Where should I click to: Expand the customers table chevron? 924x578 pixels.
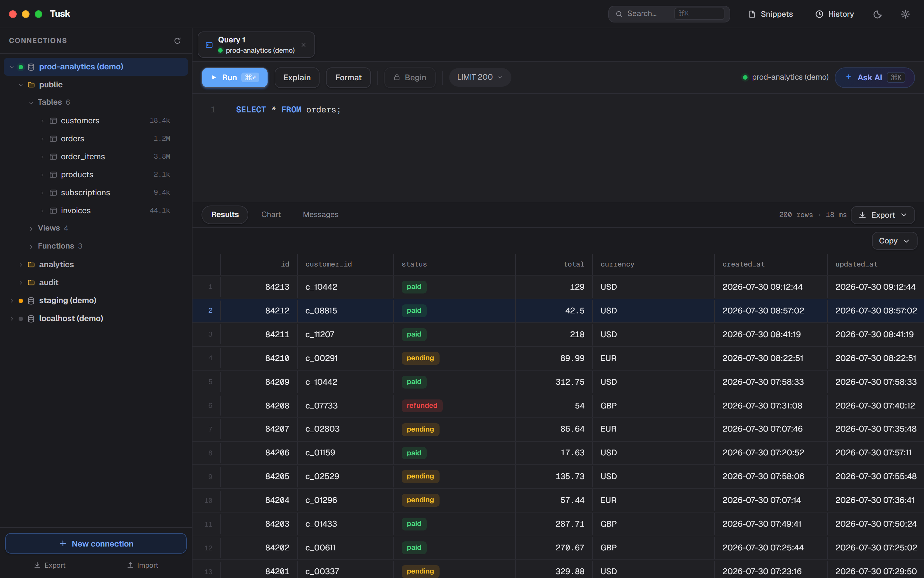click(43, 121)
